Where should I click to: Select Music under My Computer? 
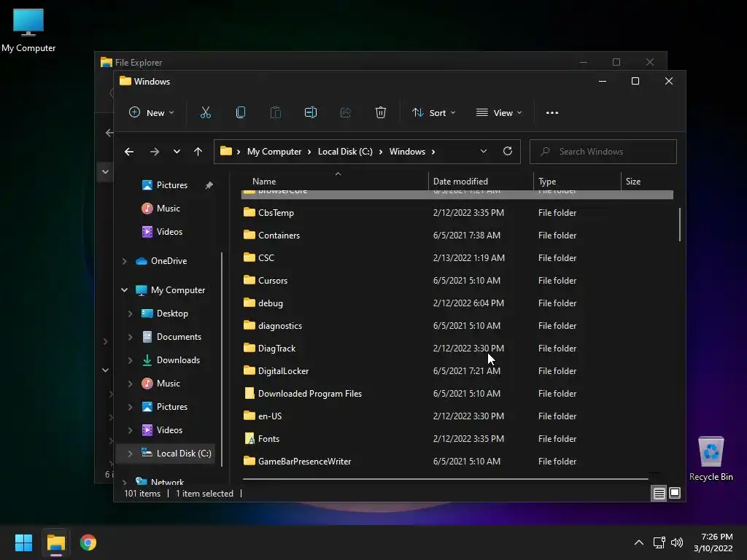[169, 384]
